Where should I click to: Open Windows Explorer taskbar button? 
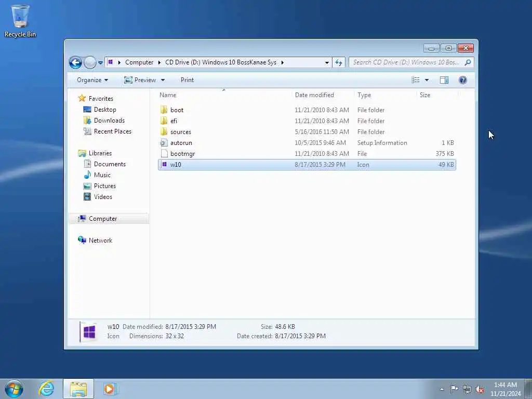point(78,389)
